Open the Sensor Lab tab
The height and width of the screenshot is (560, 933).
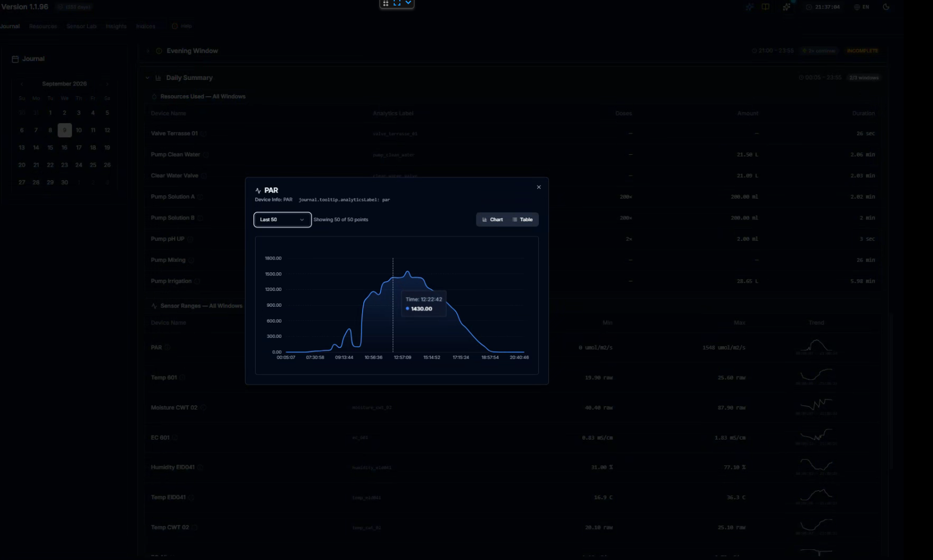point(82,26)
